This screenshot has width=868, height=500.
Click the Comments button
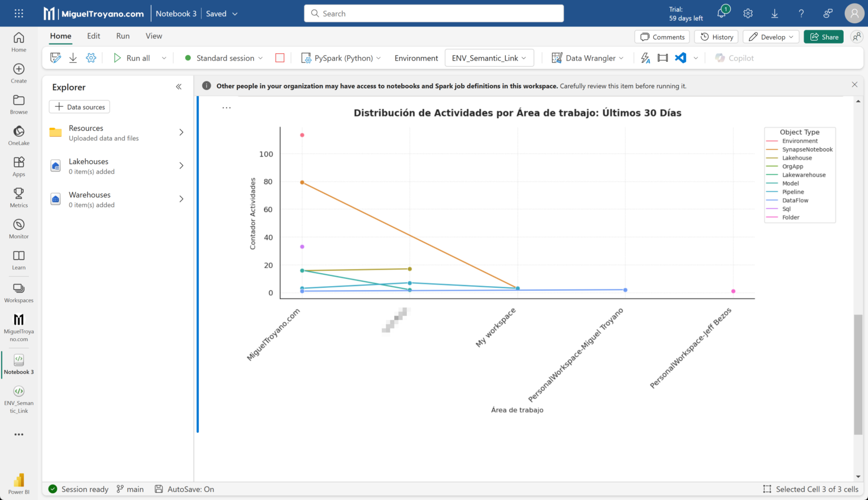click(662, 37)
